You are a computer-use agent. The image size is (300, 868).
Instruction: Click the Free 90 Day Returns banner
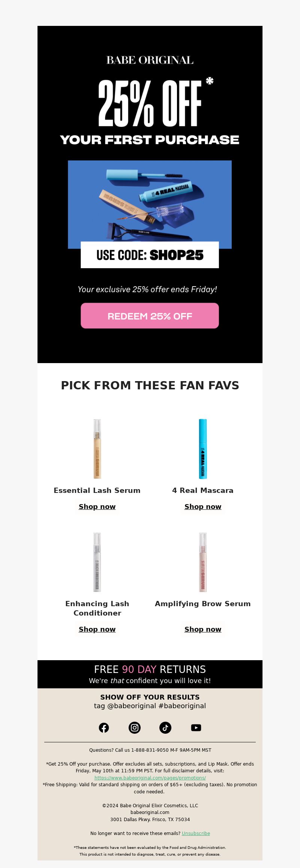150,674
